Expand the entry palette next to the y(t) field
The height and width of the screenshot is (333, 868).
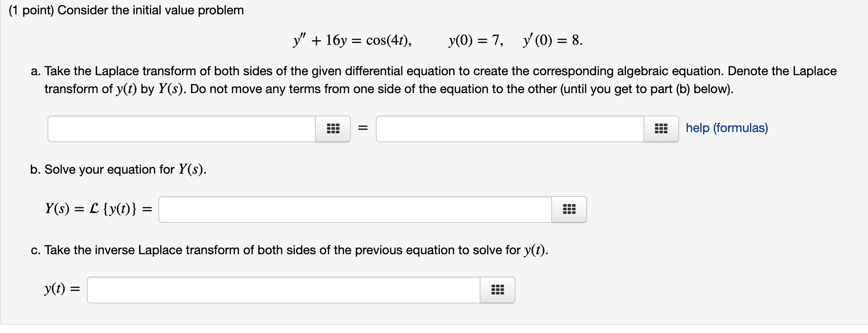click(498, 290)
